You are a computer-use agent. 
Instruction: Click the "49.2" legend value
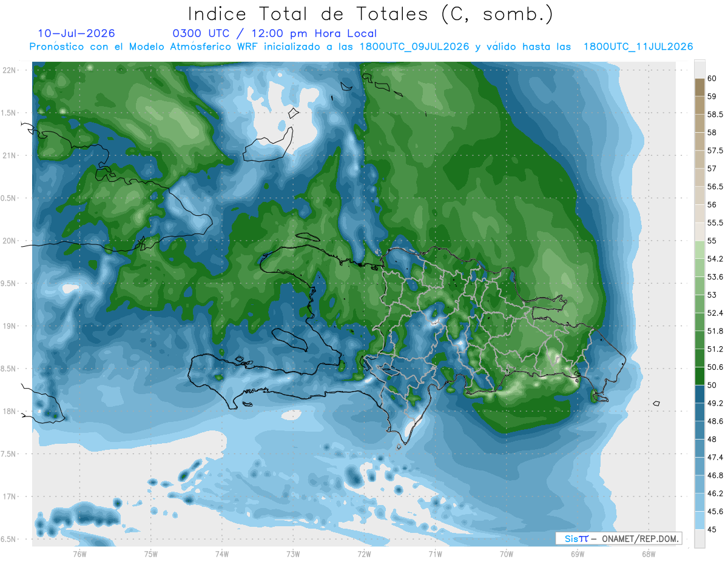tap(715, 403)
